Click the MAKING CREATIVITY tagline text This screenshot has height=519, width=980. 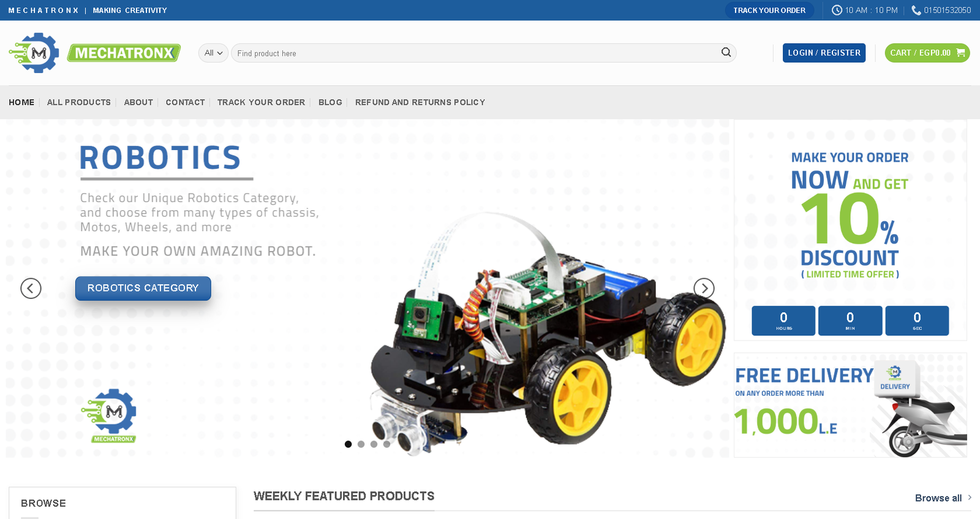coord(130,10)
